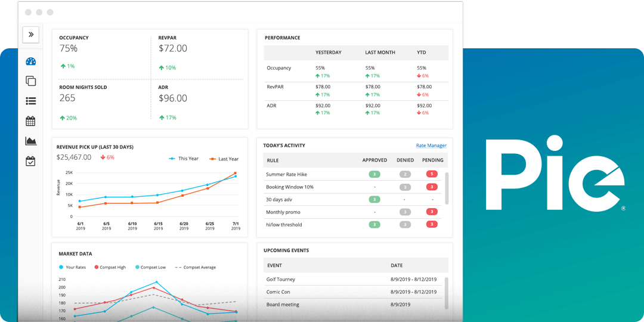The image size is (644, 322).
Task: Open the dashboard gauge icon in sidebar
Action: [x=31, y=61]
